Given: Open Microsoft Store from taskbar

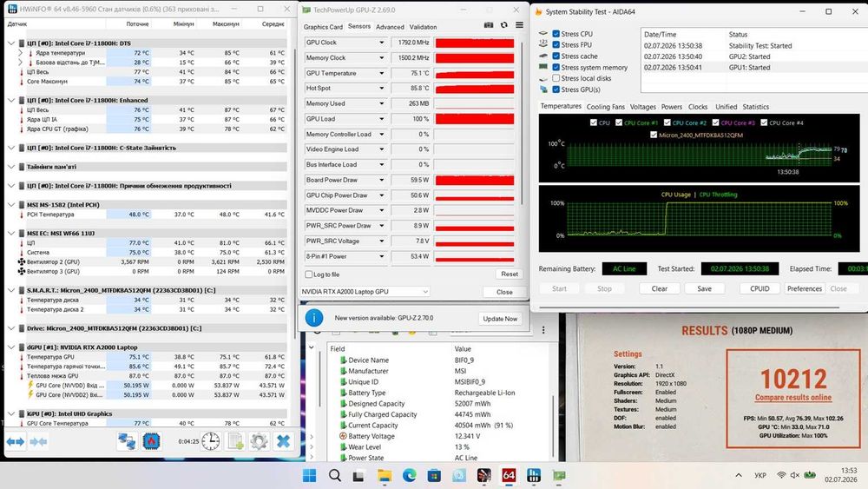Looking at the screenshot, I should [434, 475].
